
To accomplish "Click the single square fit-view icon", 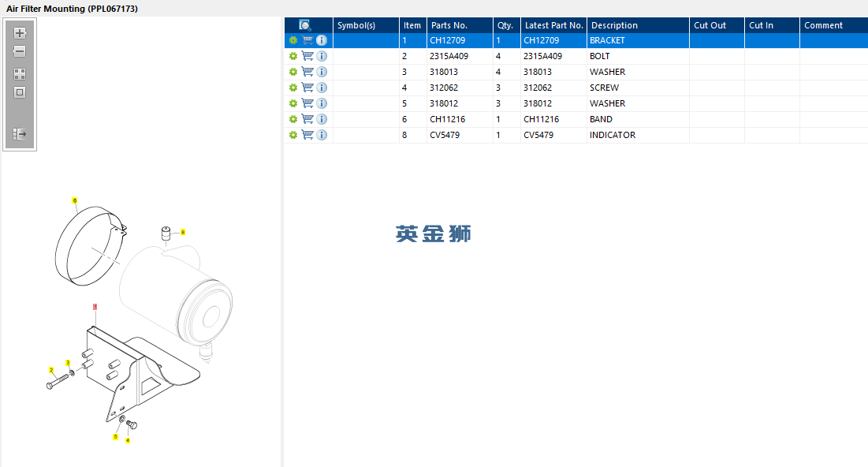I will tap(20, 92).
